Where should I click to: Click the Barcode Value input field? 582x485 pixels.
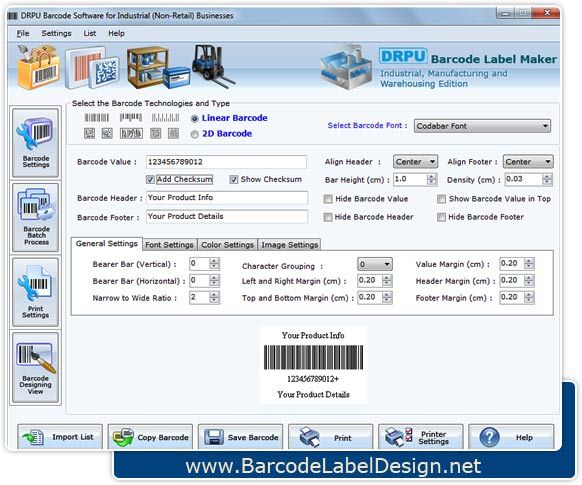pos(226,162)
